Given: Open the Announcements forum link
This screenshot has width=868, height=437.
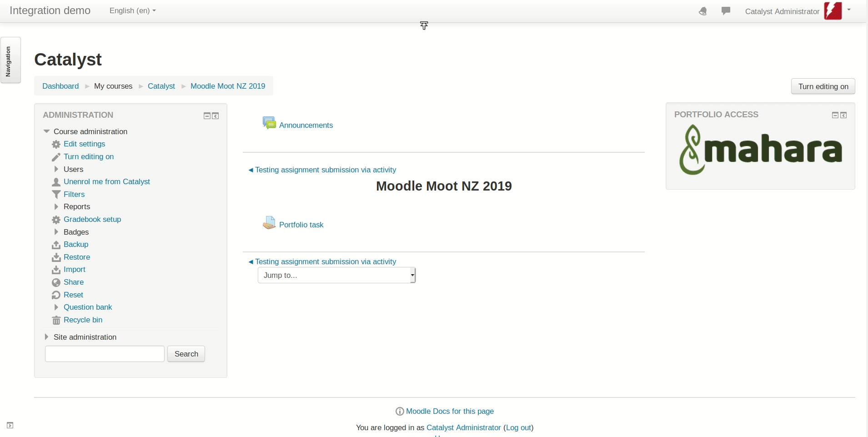Looking at the screenshot, I should [306, 125].
